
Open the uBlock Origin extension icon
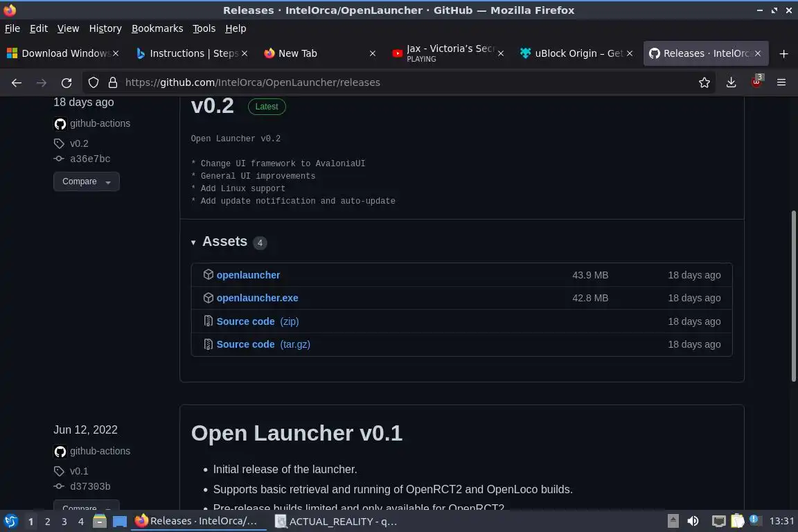point(756,82)
